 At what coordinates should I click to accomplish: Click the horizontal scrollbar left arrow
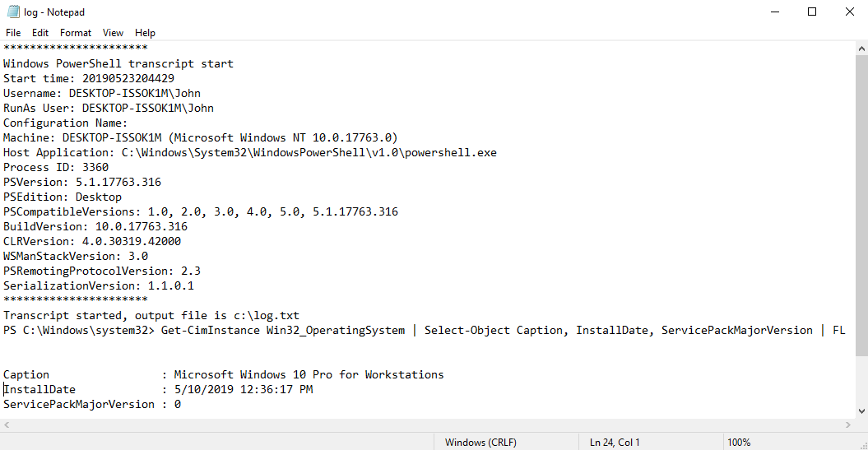(7, 425)
